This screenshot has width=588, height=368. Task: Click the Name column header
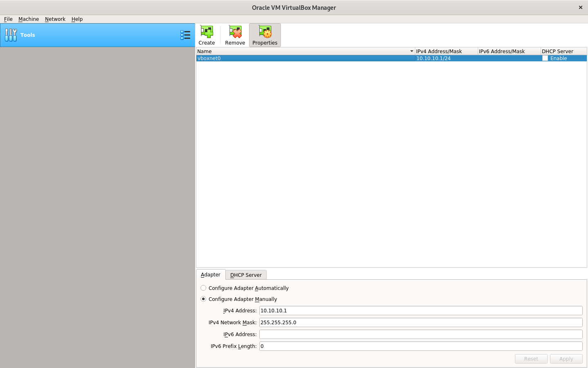(x=305, y=51)
